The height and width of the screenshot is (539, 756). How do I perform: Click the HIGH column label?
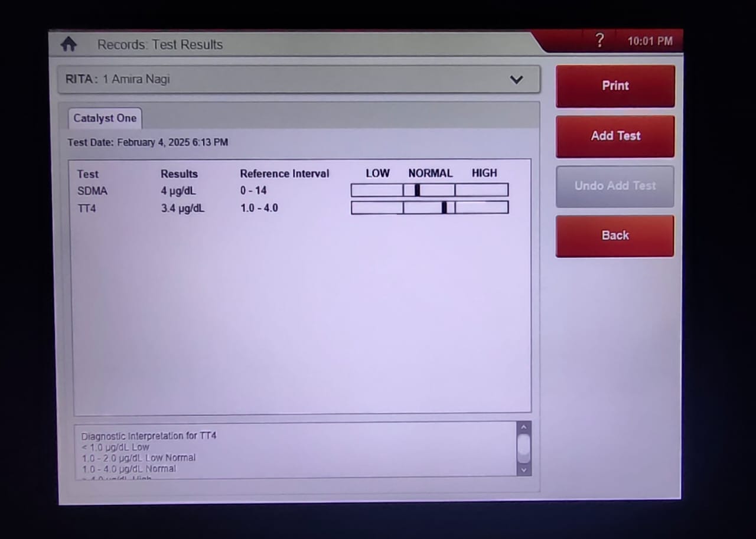(x=484, y=173)
